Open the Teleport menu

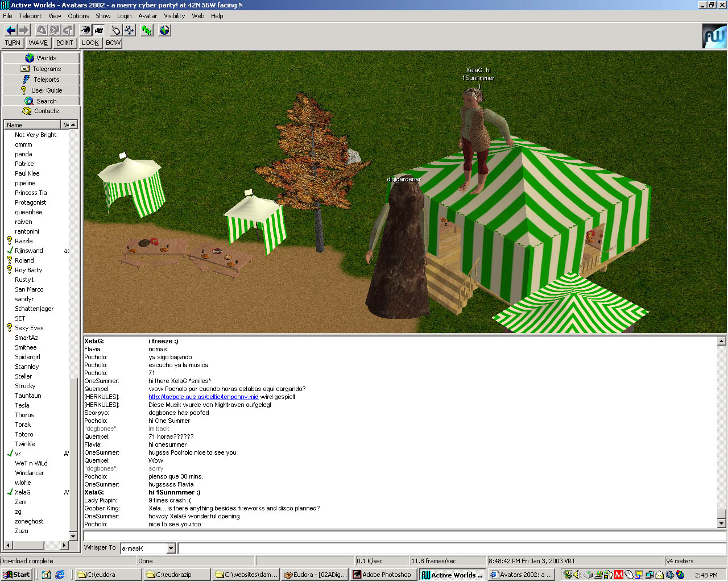click(x=30, y=16)
